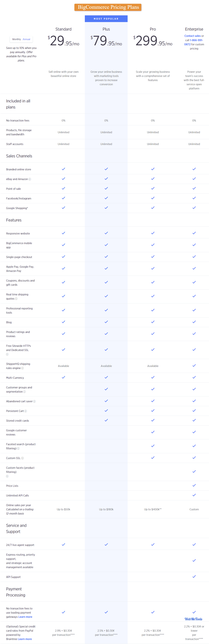Click info icon beside Real time shipping quotes
Viewport: 209px width, 644px height.
pyautogui.click(x=16, y=299)
